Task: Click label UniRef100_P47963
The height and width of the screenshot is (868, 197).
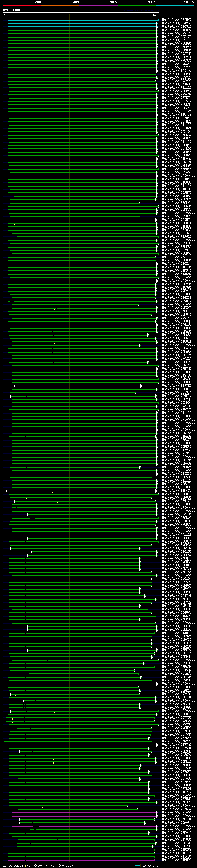Action: click(x=176, y=450)
